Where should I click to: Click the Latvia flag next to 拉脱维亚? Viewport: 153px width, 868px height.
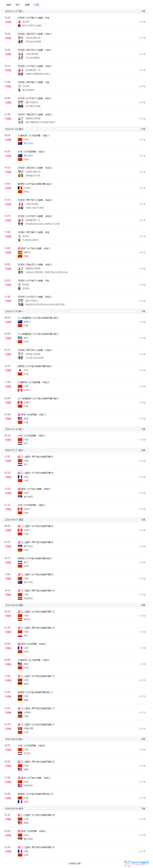coord(20,598)
